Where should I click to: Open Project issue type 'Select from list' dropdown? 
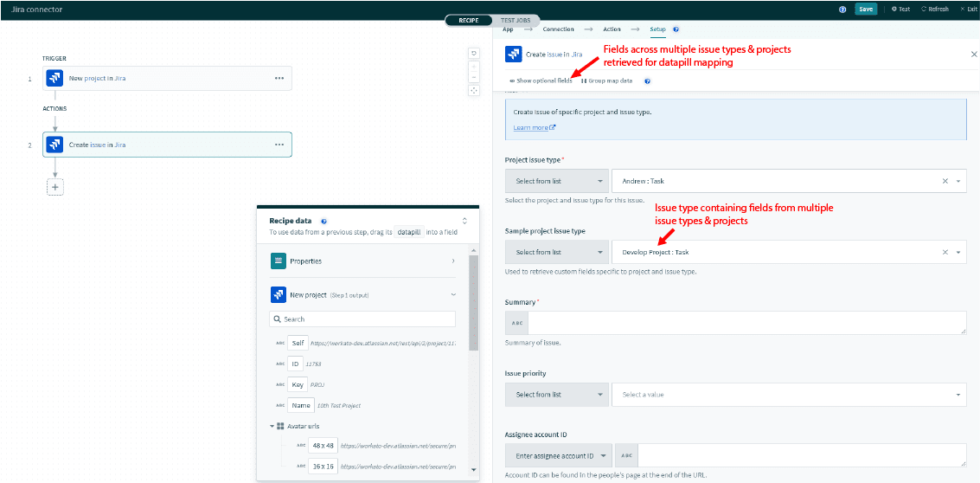pyautogui.click(x=556, y=181)
